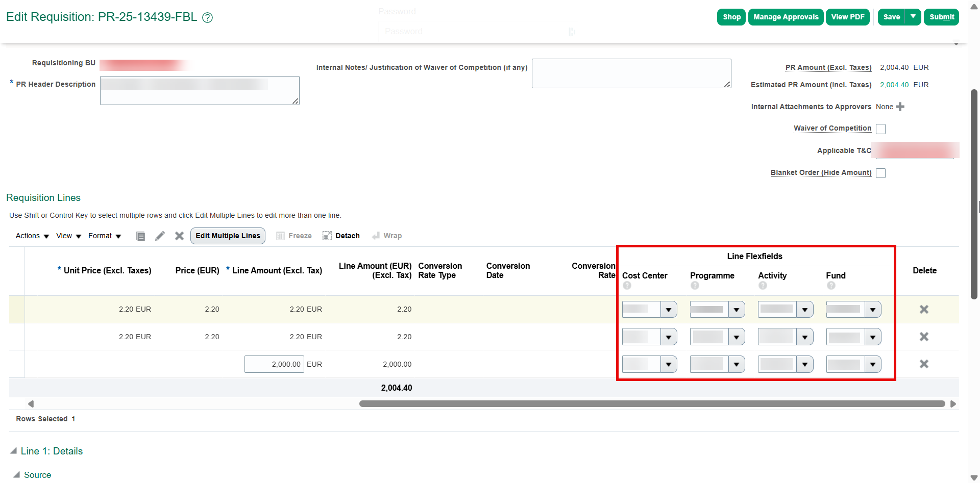The height and width of the screenshot is (483, 980).
Task: Delete the first requisition line with its X icon
Action: pyautogui.click(x=924, y=309)
